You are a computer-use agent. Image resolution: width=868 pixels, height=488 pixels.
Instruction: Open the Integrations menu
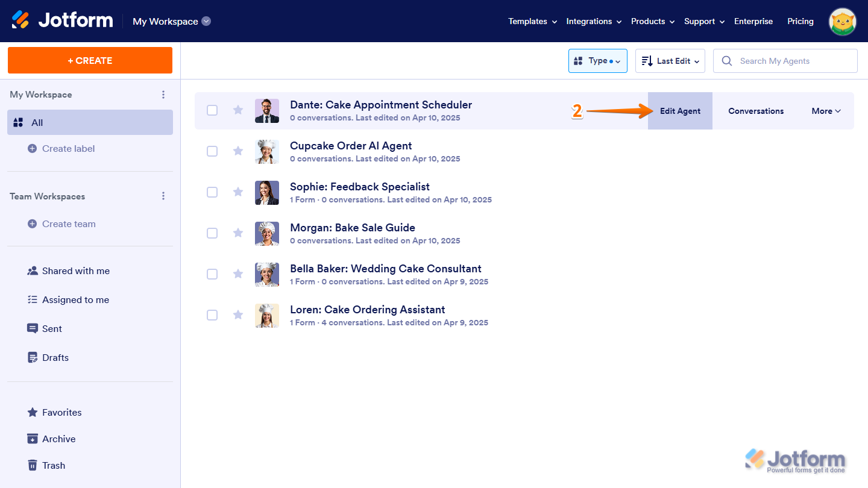pyautogui.click(x=593, y=21)
